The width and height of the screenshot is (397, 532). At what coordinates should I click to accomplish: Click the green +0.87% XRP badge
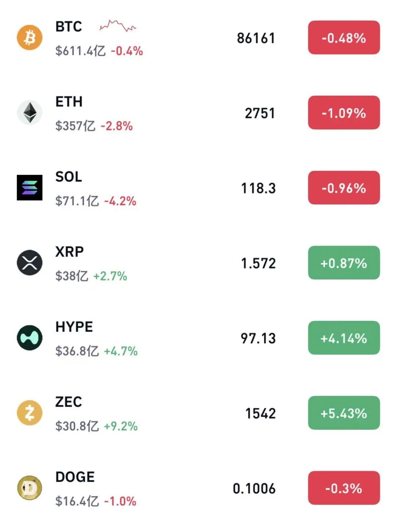pyautogui.click(x=344, y=263)
